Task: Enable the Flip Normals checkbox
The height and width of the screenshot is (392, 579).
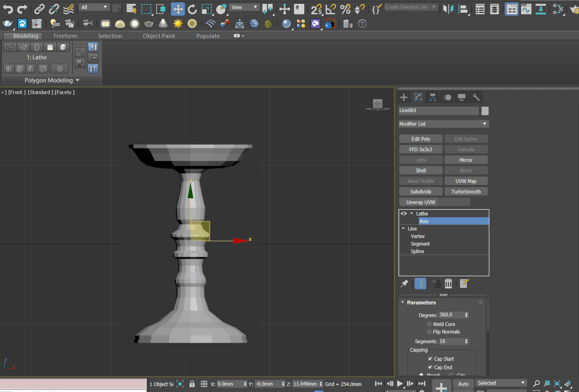Action: [x=429, y=332]
